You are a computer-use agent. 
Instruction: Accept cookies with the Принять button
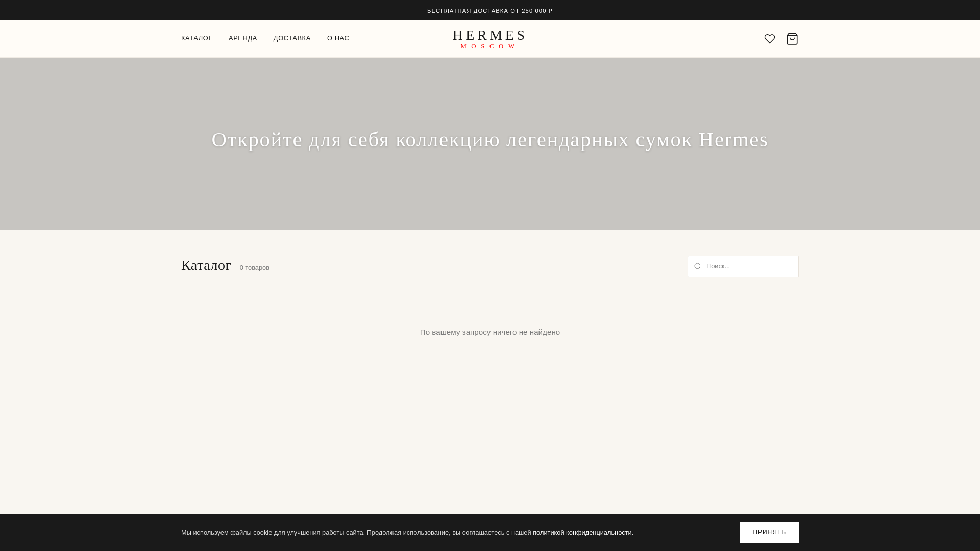coord(769,533)
